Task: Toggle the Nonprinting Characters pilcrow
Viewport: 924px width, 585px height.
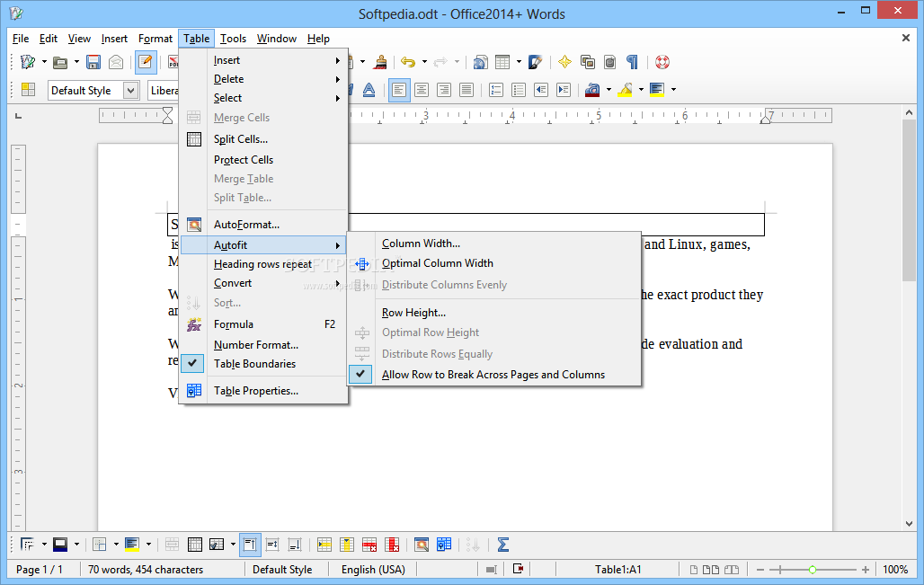Action: [632, 62]
